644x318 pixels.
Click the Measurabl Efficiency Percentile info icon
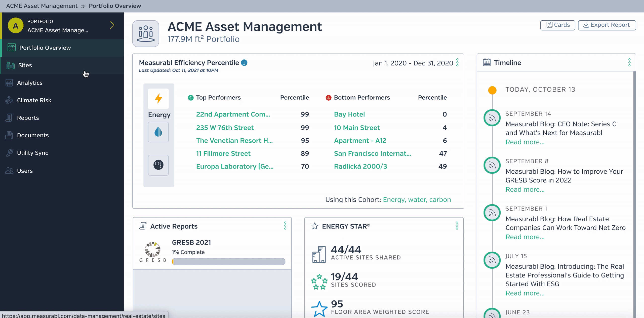point(244,63)
